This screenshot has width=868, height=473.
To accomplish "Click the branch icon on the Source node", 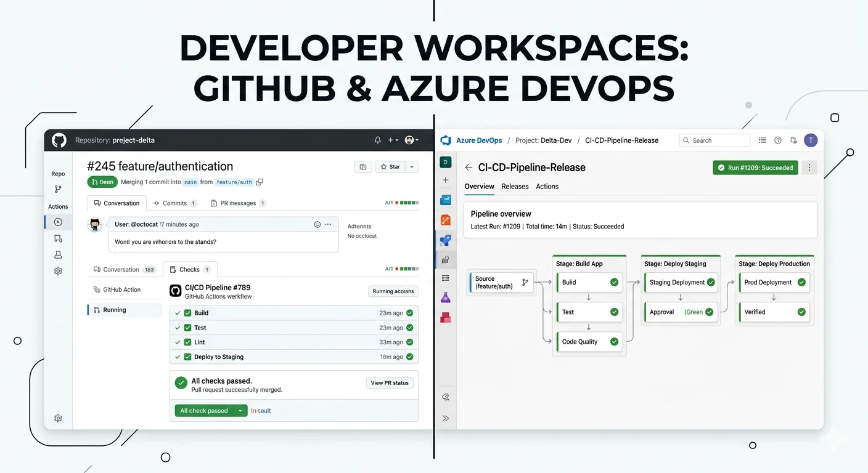I will coord(525,283).
